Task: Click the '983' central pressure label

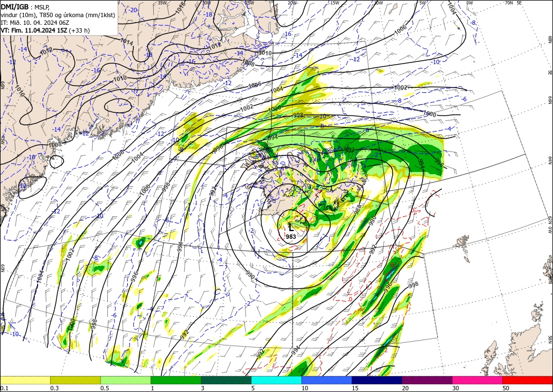Action: pos(291,237)
